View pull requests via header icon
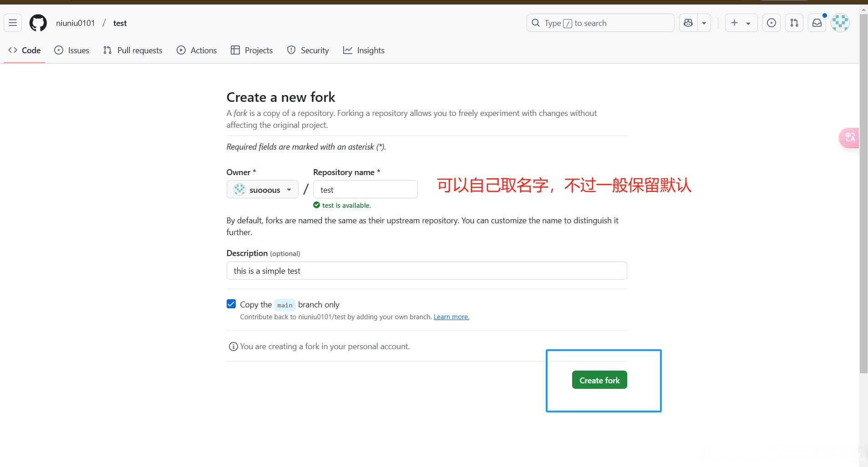Image resolution: width=868 pixels, height=467 pixels. pyautogui.click(x=794, y=23)
